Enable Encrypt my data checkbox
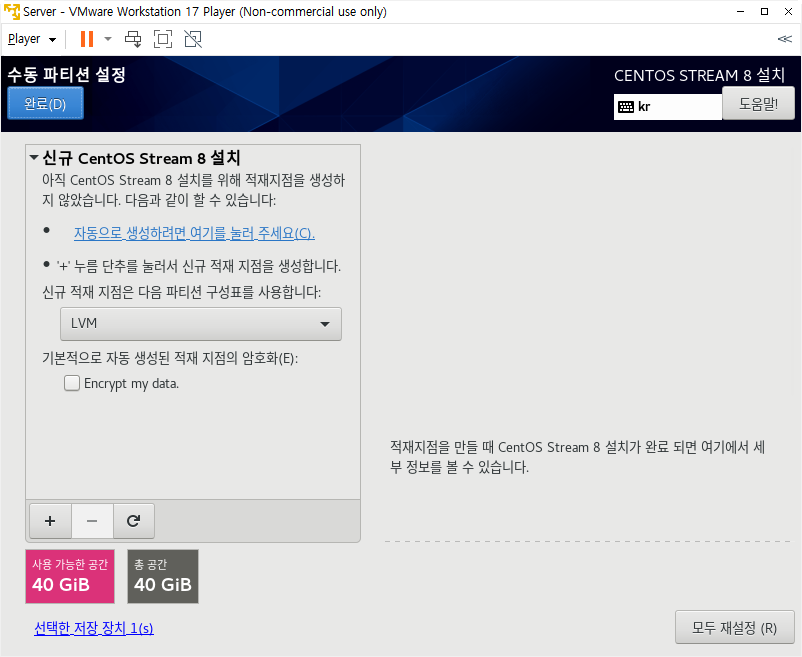The image size is (802, 657). (72, 383)
